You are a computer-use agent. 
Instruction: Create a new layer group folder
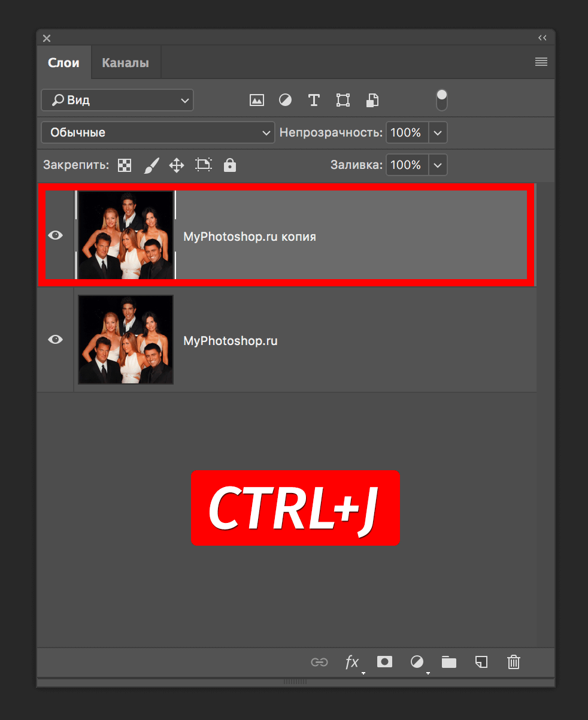[x=448, y=662]
